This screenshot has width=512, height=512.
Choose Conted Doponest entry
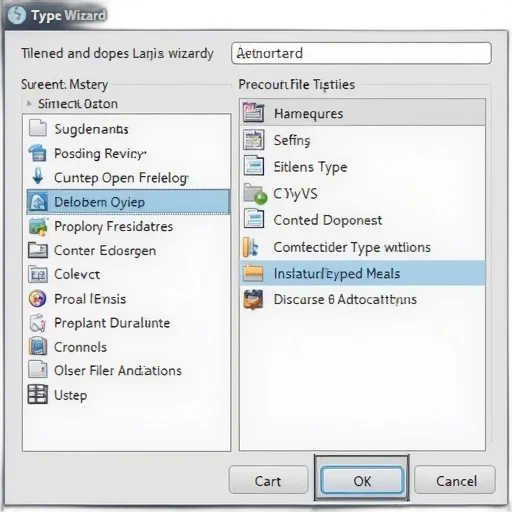[x=362, y=220]
